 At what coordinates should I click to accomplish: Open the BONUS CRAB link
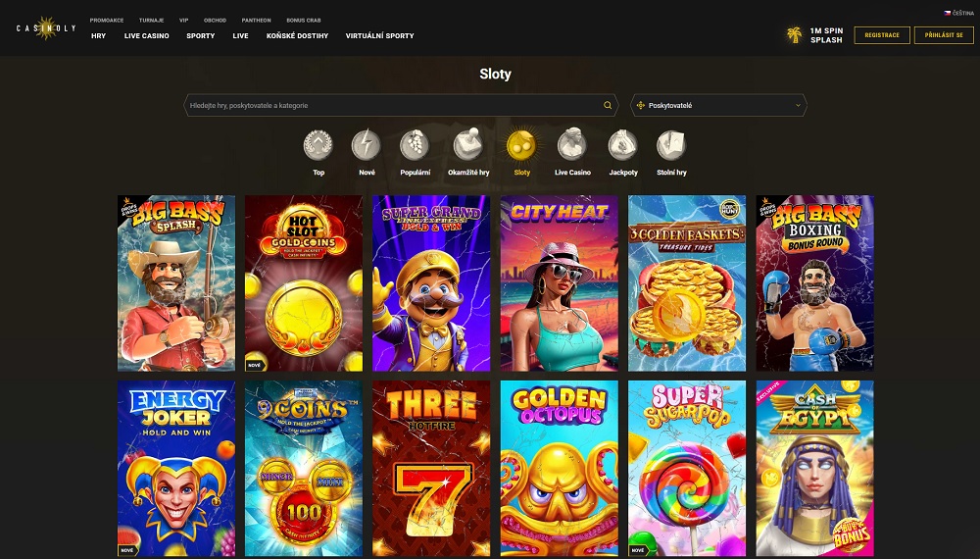tap(304, 21)
